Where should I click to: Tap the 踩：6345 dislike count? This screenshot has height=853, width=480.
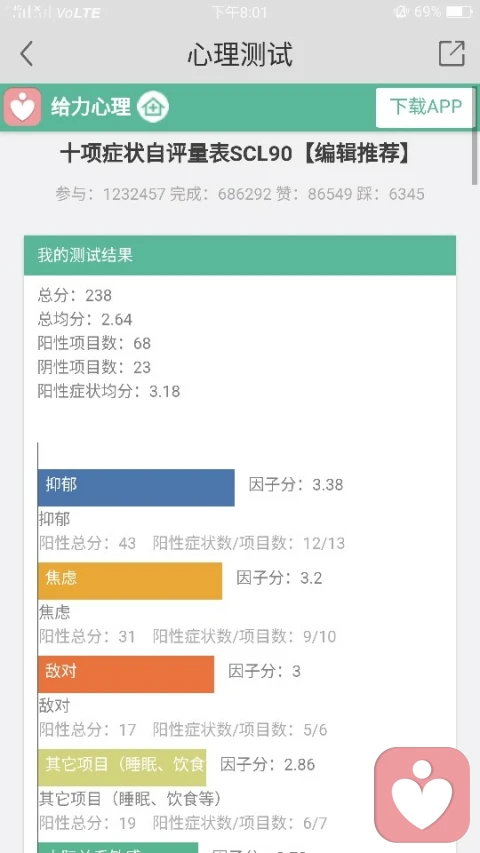[x=390, y=194]
